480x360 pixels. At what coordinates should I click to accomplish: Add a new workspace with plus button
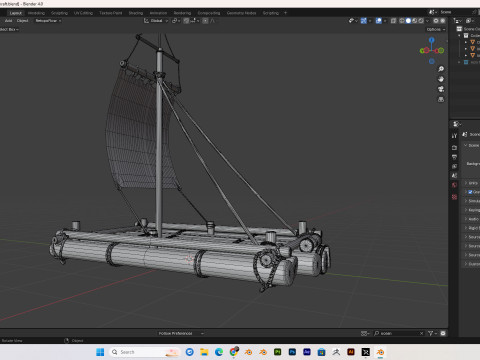click(285, 13)
